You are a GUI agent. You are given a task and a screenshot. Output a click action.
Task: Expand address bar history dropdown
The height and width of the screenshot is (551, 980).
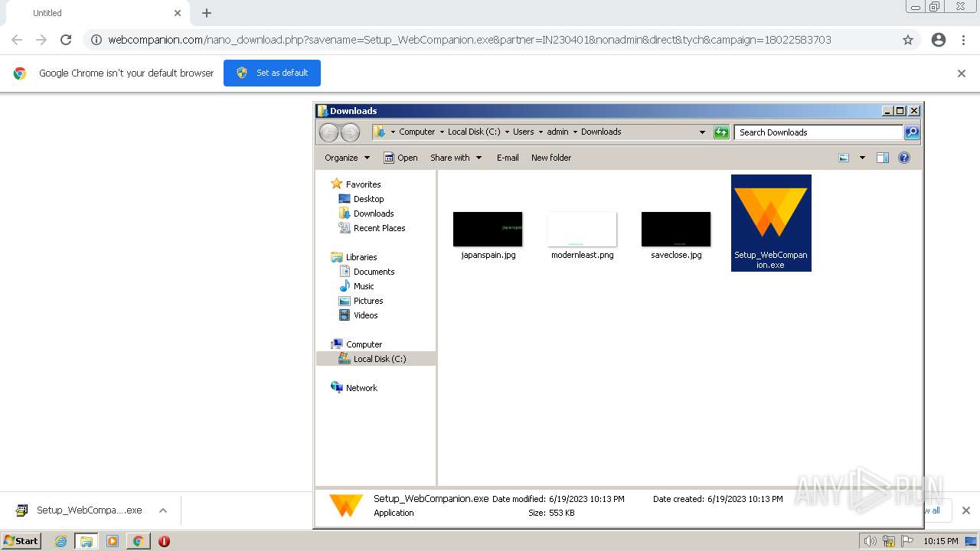click(702, 132)
